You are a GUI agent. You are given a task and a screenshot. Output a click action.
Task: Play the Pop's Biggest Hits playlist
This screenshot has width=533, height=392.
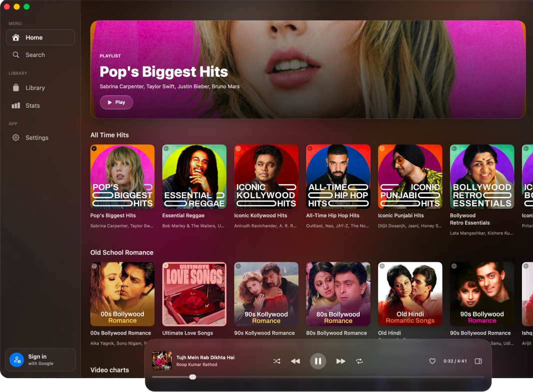[x=116, y=102]
